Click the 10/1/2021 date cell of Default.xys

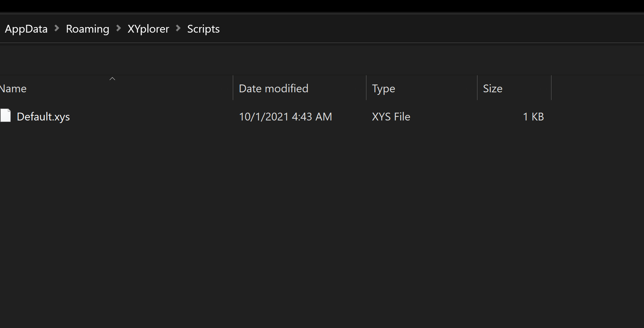[x=285, y=116]
